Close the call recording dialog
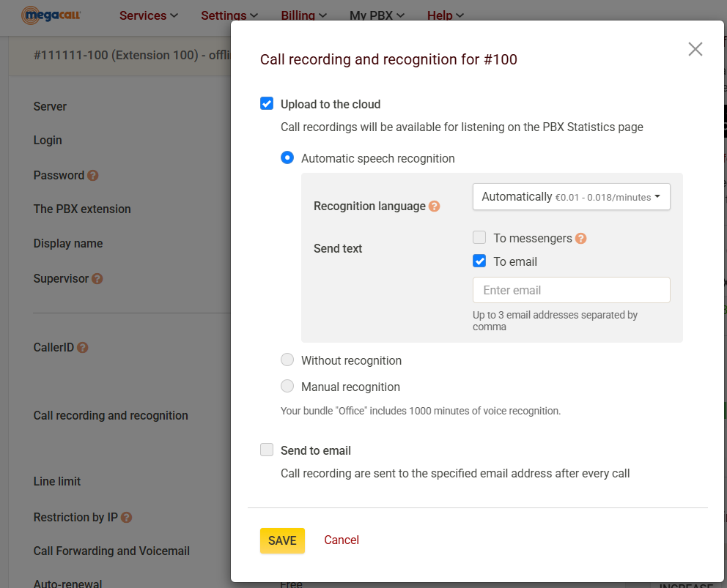727x588 pixels. point(695,49)
